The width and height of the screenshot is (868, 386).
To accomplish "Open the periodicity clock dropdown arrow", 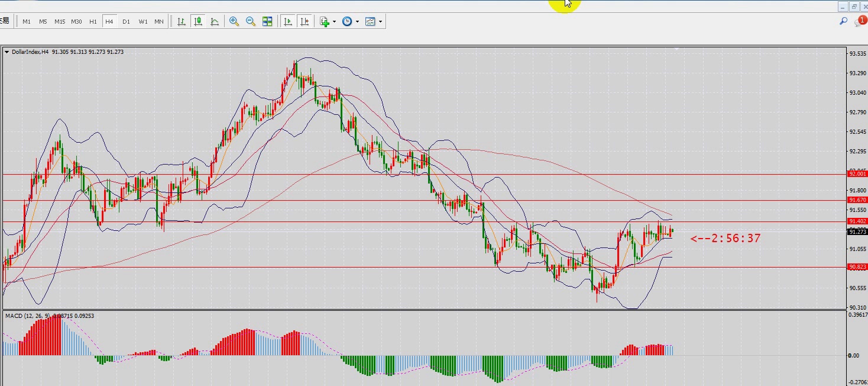I will click(357, 22).
